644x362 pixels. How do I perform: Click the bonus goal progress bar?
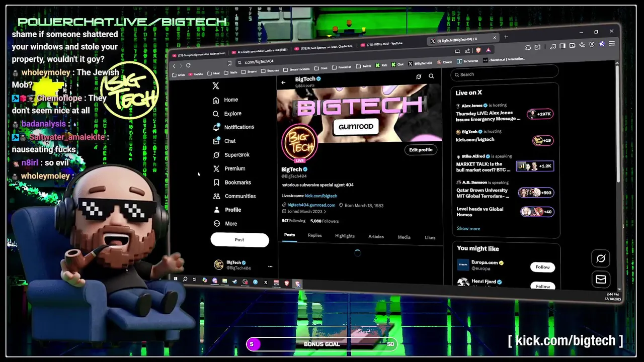[x=321, y=344]
